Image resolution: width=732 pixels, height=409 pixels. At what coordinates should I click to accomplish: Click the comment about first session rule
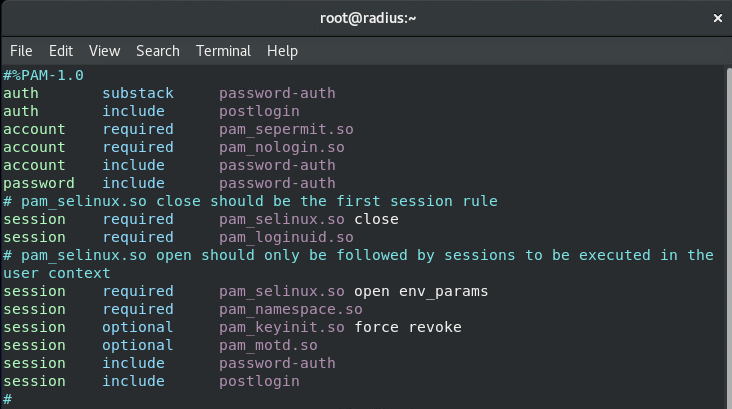250,201
